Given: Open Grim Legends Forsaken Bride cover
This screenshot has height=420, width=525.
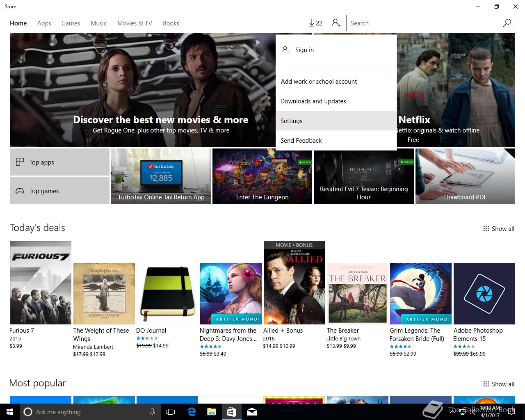Looking at the screenshot, I should (x=421, y=294).
